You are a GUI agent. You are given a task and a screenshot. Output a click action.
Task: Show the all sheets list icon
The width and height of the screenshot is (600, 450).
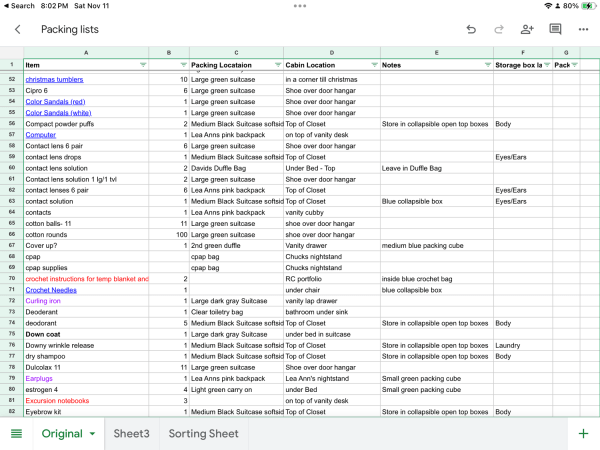16,433
